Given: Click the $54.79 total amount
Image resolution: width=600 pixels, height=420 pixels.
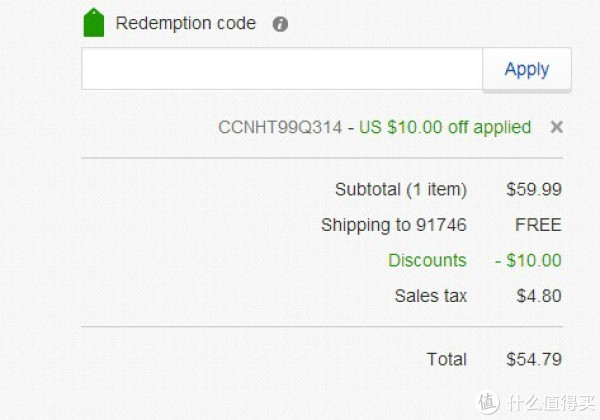Looking at the screenshot, I should 534,360.
